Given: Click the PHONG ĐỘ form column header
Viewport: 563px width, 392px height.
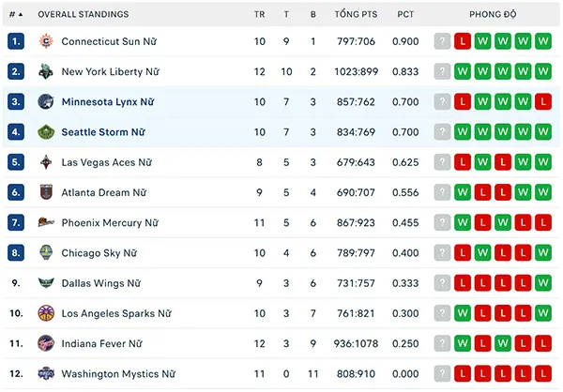Looking at the screenshot, I should [493, 14].
